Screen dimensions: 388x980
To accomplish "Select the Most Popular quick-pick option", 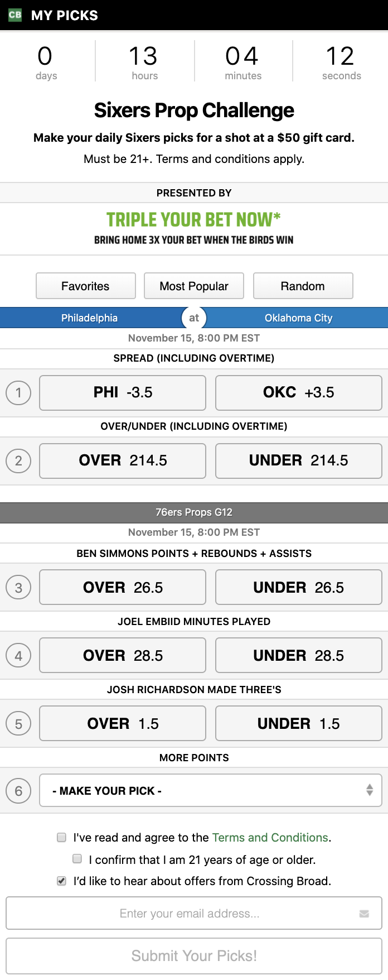I will click(194, 286).
